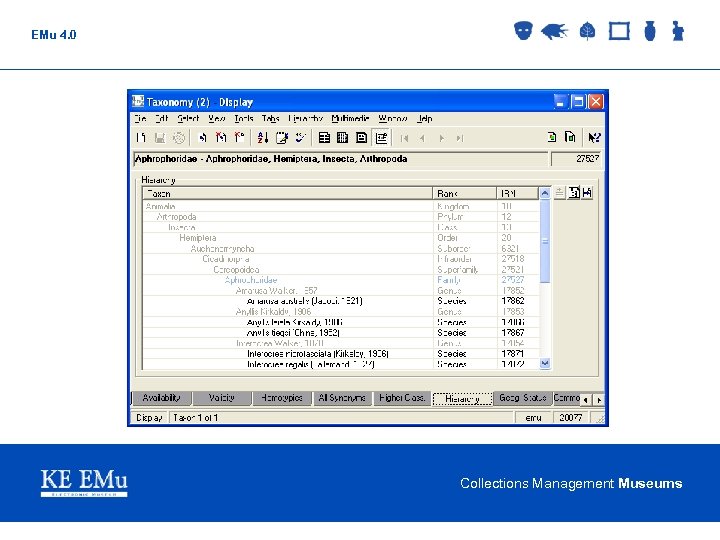The image size is (720, 540).
Task: Go to the last record arrow
Action: [x=460, y=138]
